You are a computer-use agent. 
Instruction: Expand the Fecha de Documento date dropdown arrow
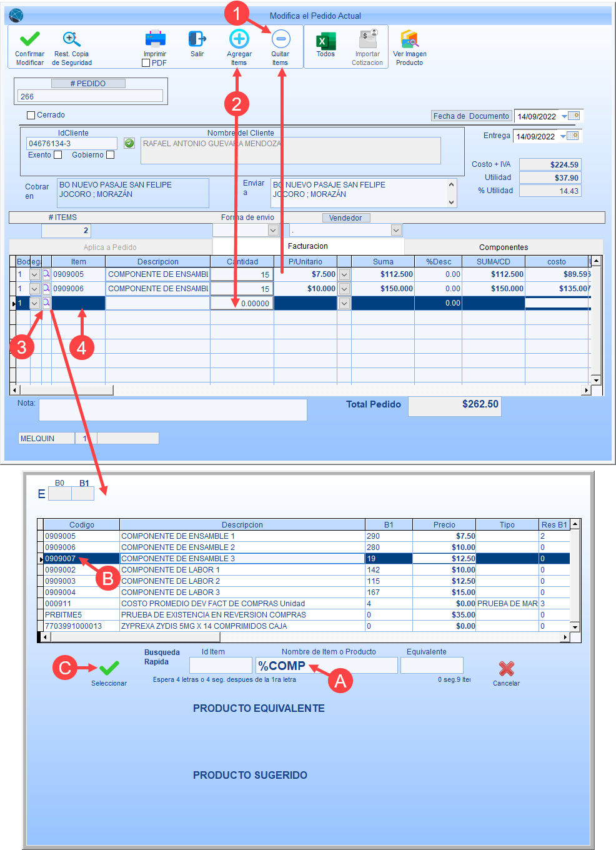564,116
